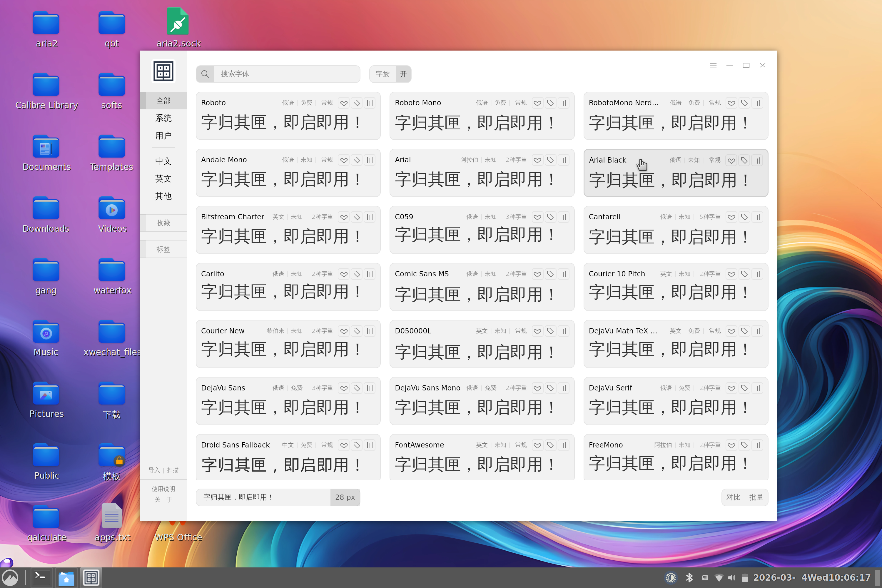Open the font compare icon on Roboto card

coord(370,103)
